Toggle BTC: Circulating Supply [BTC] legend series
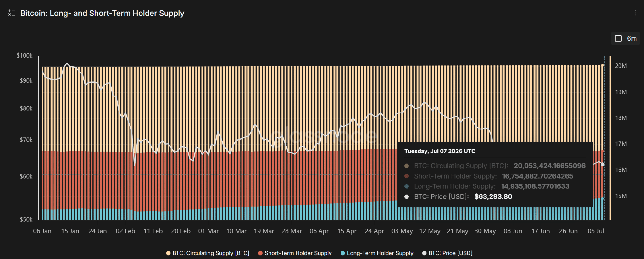Viewport: 644px width, 259px height. [208, 253]
